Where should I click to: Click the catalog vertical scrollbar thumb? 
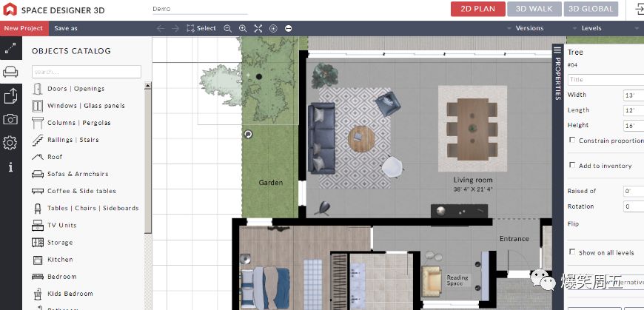(148, 161)
